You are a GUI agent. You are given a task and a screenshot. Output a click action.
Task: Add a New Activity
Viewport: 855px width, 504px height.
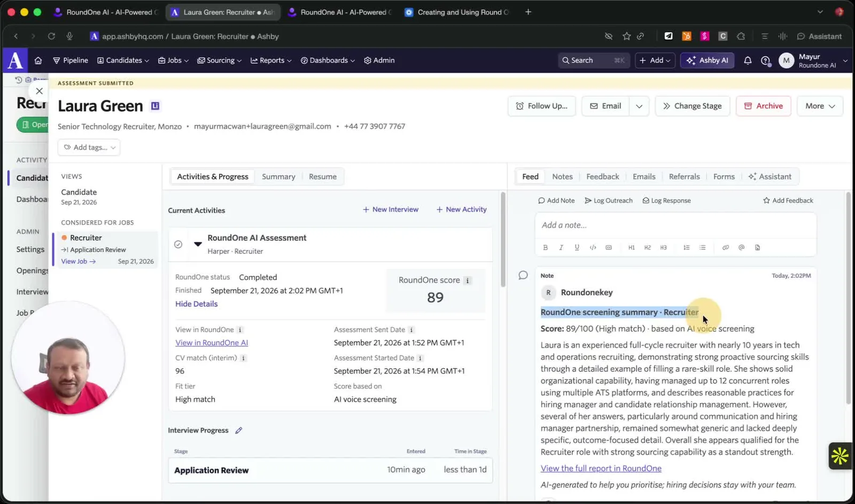462,210
